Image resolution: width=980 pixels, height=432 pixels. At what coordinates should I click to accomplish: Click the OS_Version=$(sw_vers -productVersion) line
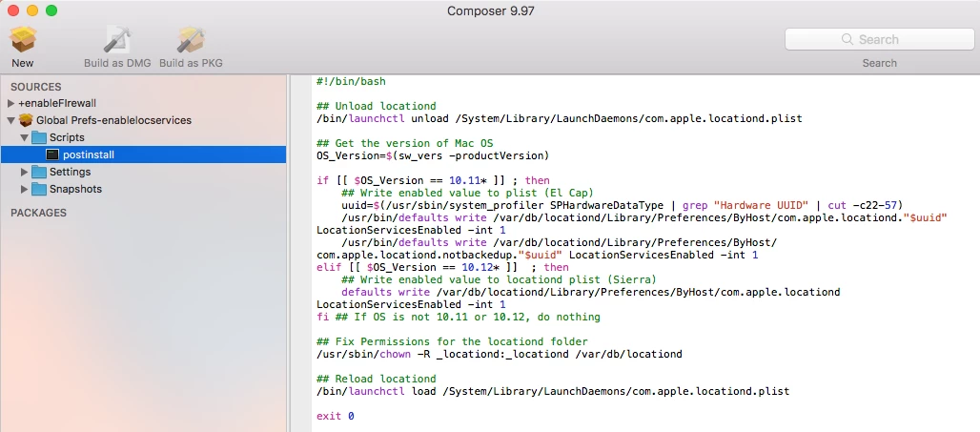[x=433, y=155]
